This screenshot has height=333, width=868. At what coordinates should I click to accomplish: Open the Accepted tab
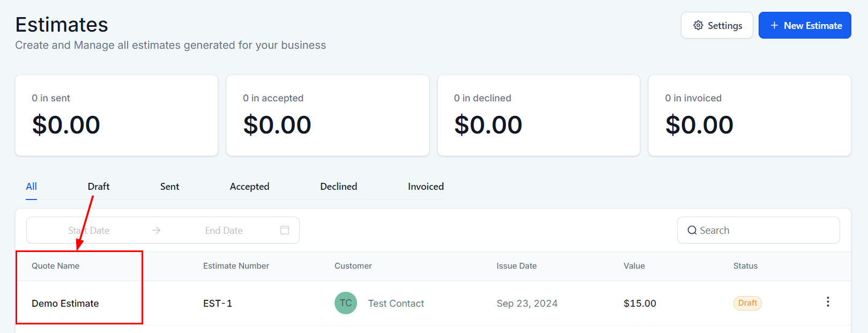[249, 187]
